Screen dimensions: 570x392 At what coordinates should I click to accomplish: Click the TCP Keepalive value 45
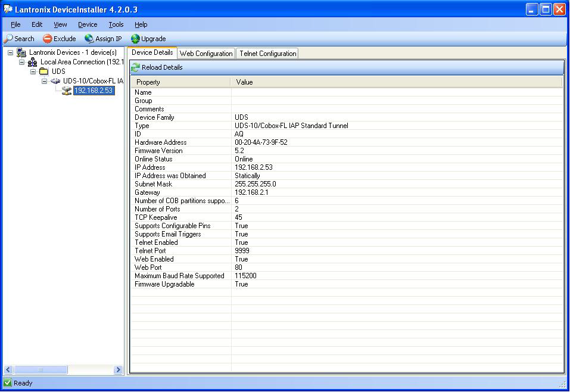tap(238, 217)
